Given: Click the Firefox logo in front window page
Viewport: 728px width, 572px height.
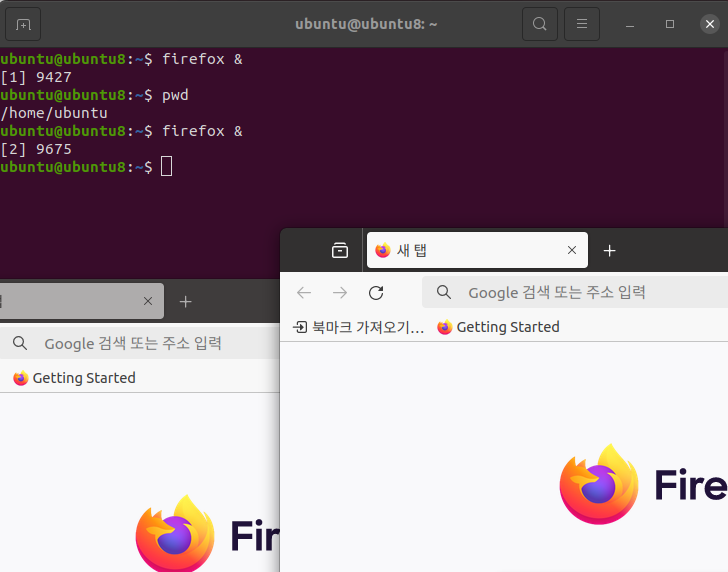Looking at the screenshot, I should 599,484.
